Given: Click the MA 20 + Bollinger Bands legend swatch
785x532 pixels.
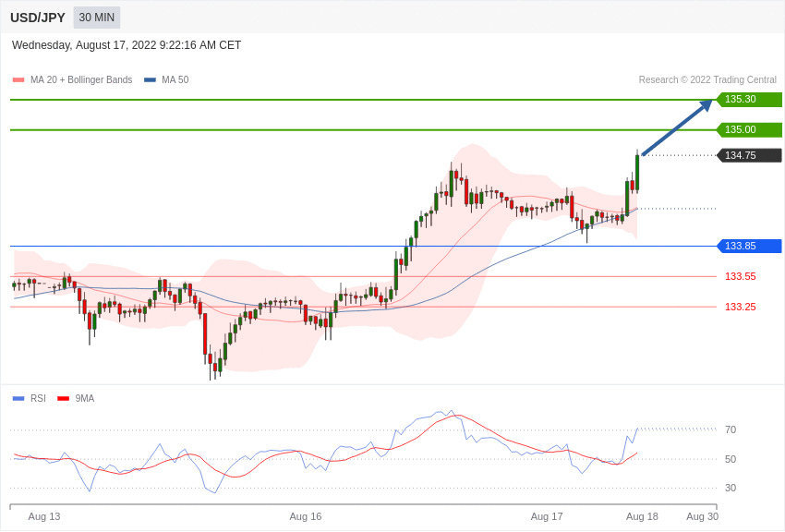Looking at the screenshot, I should click(x=18, y=80).
